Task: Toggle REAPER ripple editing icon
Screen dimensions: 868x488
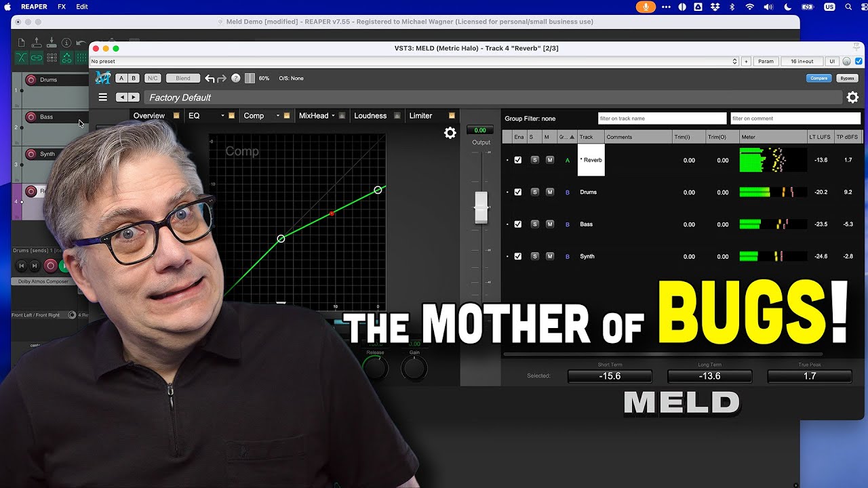Action: point(52,58)
